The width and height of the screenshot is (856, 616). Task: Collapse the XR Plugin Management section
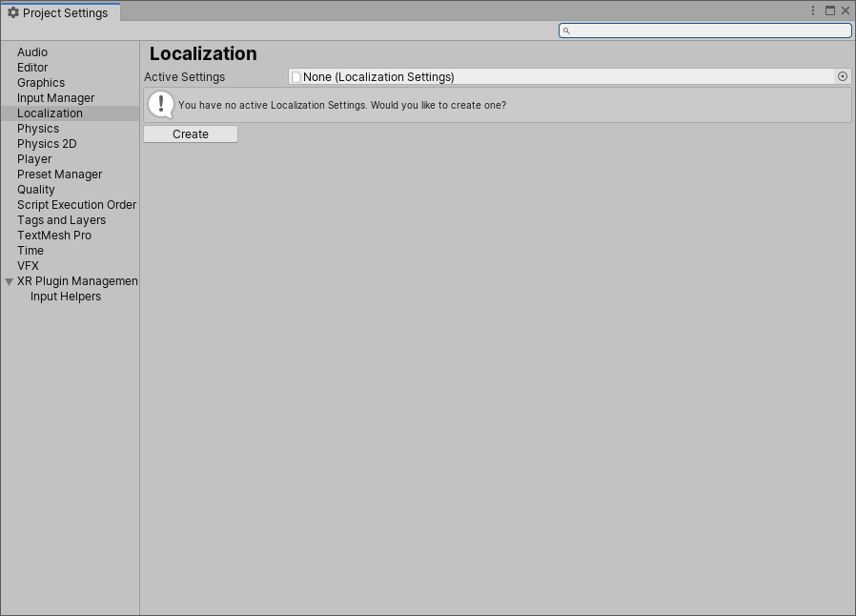coord(10,280)
